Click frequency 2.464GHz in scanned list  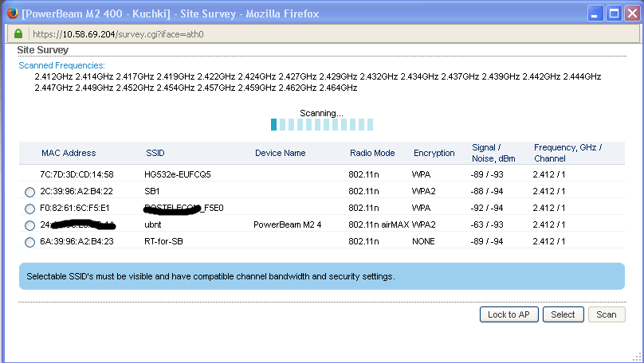coord(338,88)
